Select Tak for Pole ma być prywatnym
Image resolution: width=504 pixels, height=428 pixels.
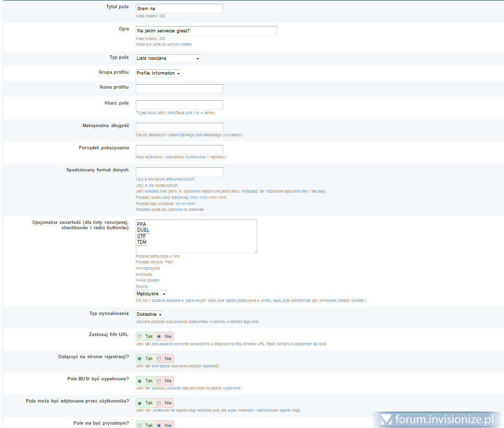(140, 425)
